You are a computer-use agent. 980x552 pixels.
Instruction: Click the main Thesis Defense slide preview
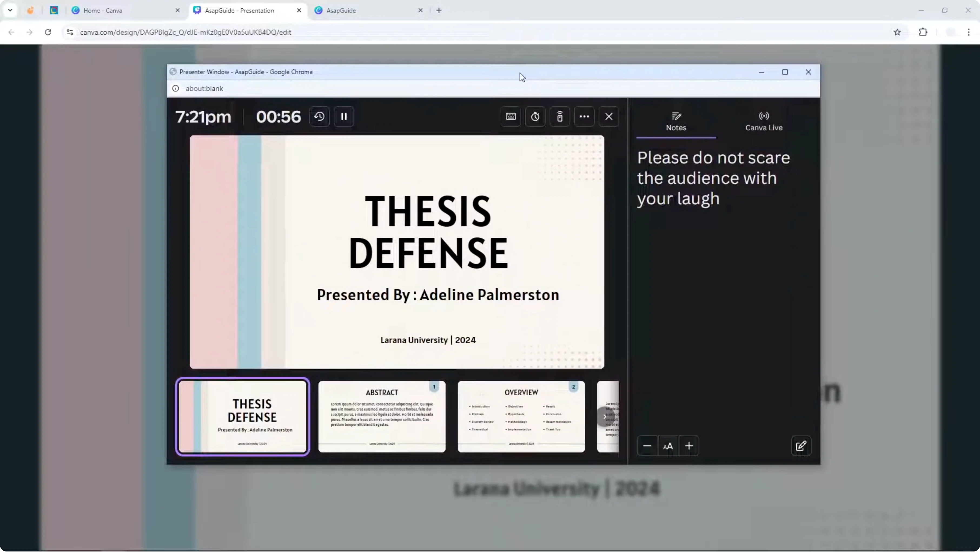[397, 252]
